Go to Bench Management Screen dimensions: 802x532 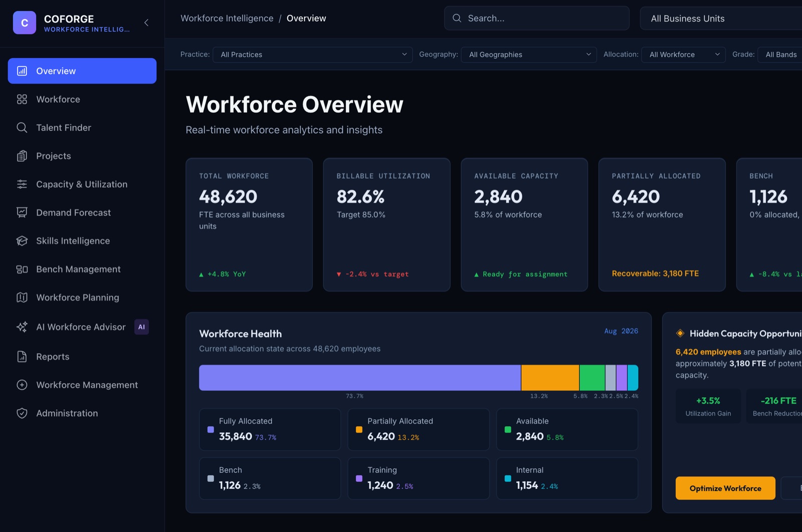click(82, 269)
